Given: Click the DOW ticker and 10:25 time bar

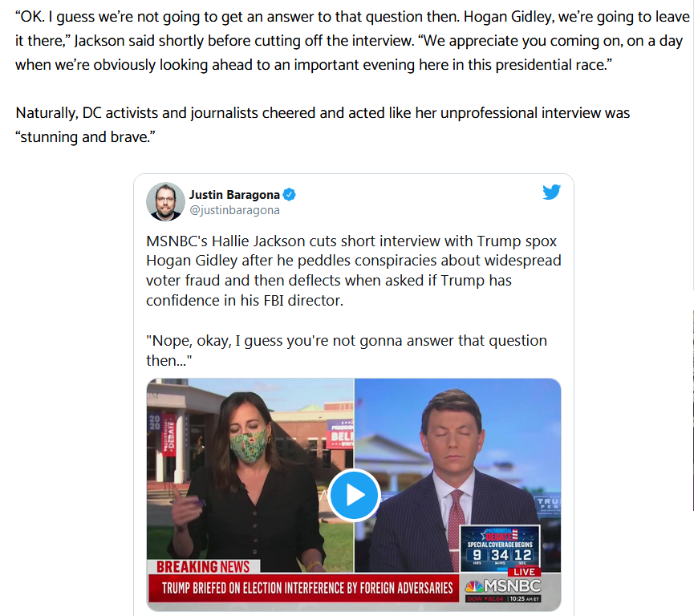Looking at the screenshot, I should tap(503, 598).
